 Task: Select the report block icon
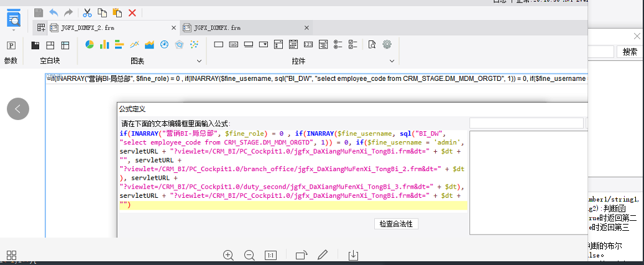tap(65, 45)
